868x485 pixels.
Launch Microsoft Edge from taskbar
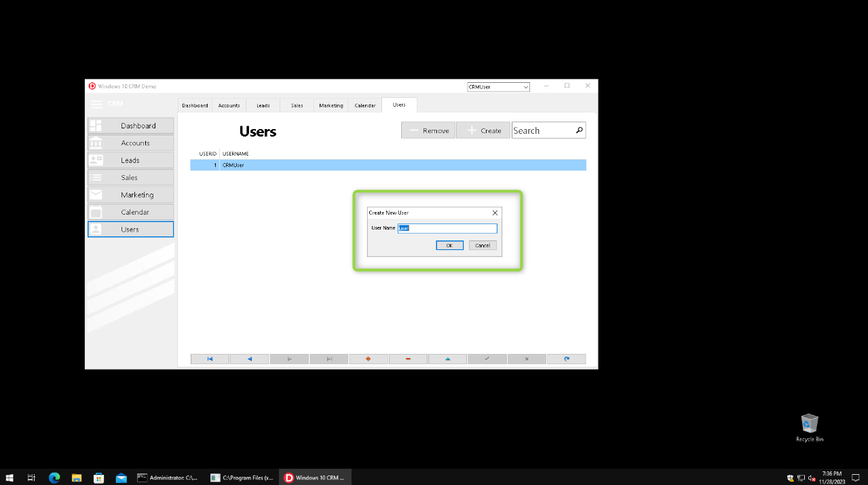point(54,478)
